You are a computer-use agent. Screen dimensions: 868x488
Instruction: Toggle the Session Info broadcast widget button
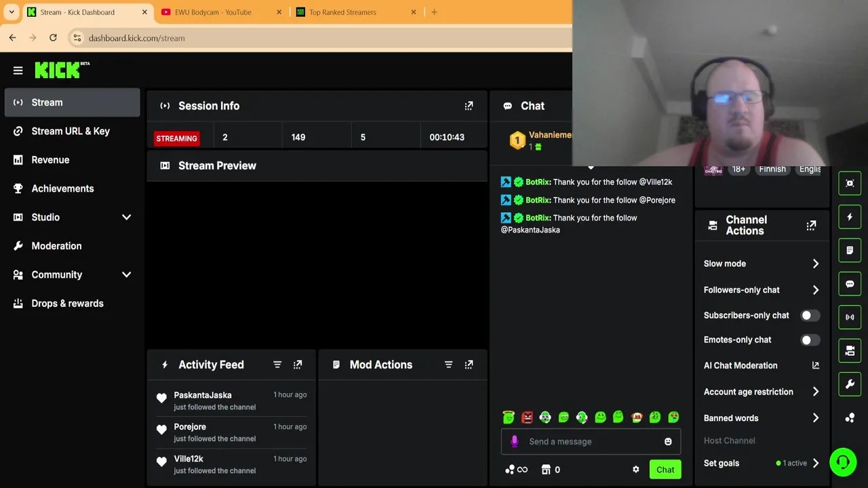pyautogui.click(x=850, y=317)
